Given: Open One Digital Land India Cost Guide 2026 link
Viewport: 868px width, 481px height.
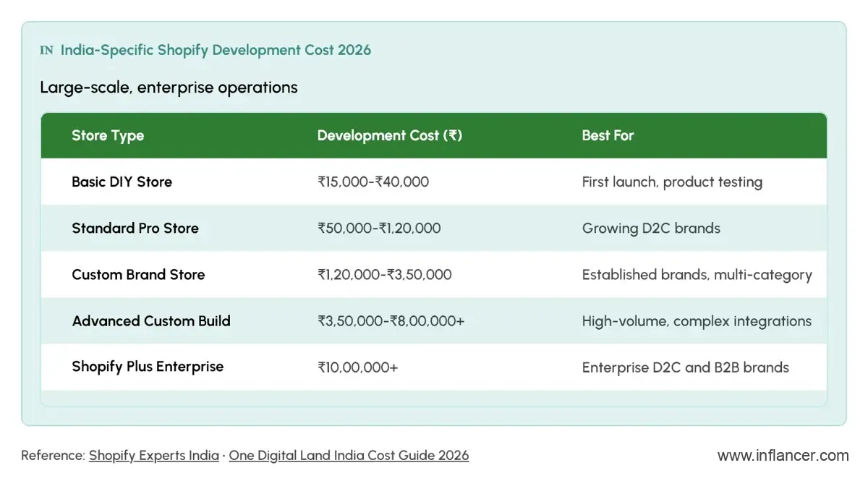Looking at the screenshot, I should point(349,456).
